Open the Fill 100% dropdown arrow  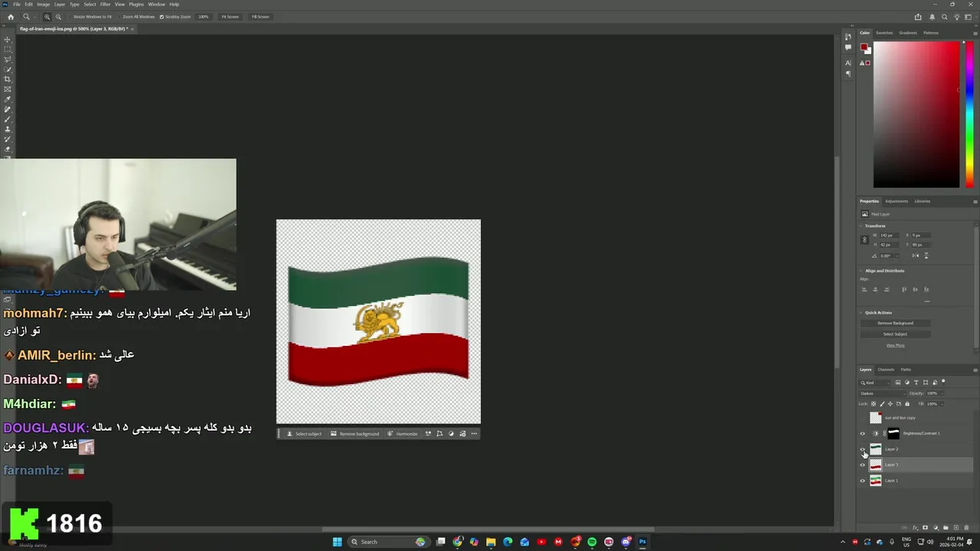click(x=942, y=404)
